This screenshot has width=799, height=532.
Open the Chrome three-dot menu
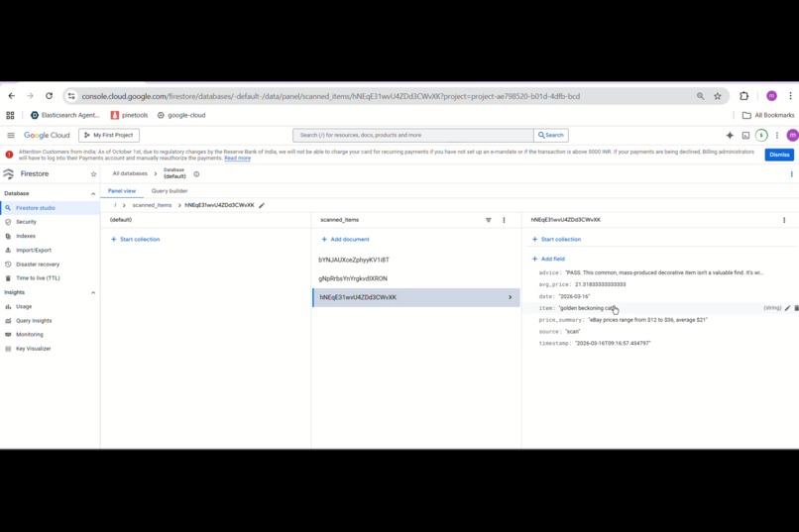(x=790, y=96)
